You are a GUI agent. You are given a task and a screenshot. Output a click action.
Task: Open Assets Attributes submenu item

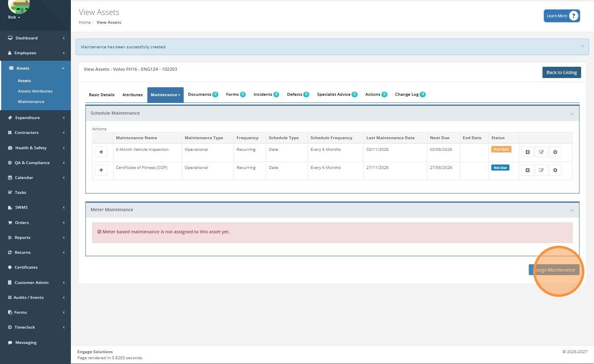point(35,91)
